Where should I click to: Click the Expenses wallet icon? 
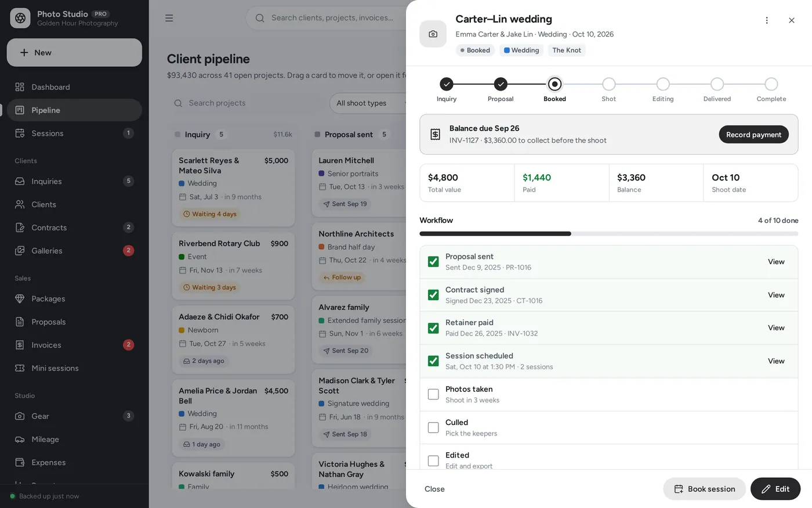20,463
